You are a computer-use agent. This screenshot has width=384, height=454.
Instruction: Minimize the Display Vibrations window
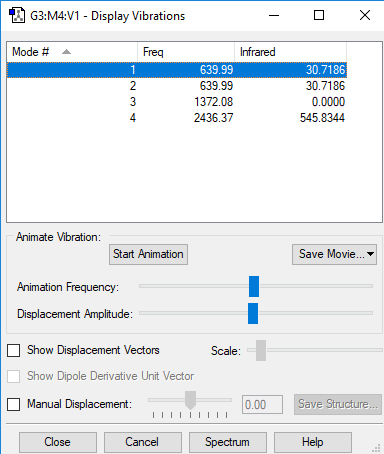pyautogui.click(x=274, y=15)
